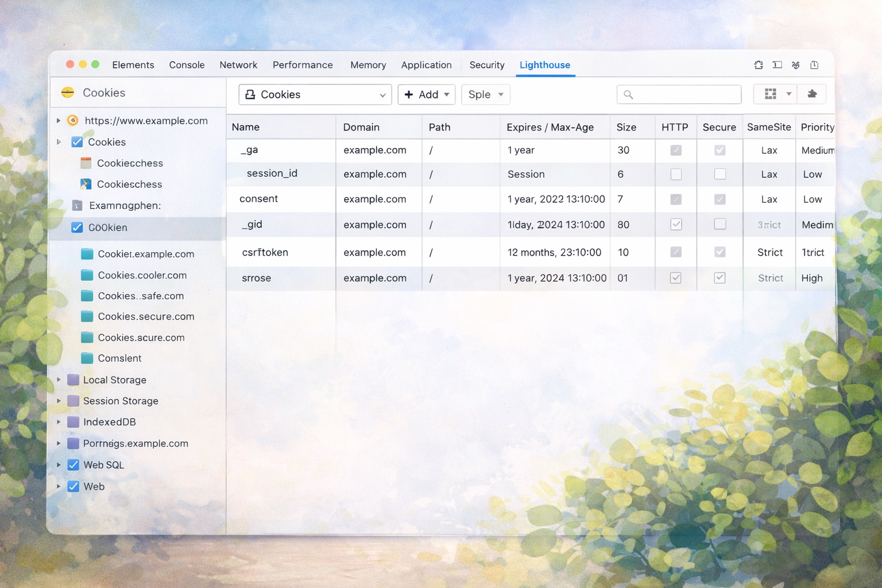The image size is (882, 588).
Task: Enable Secure checkbox for the _gid cookie
Action: 719,225
